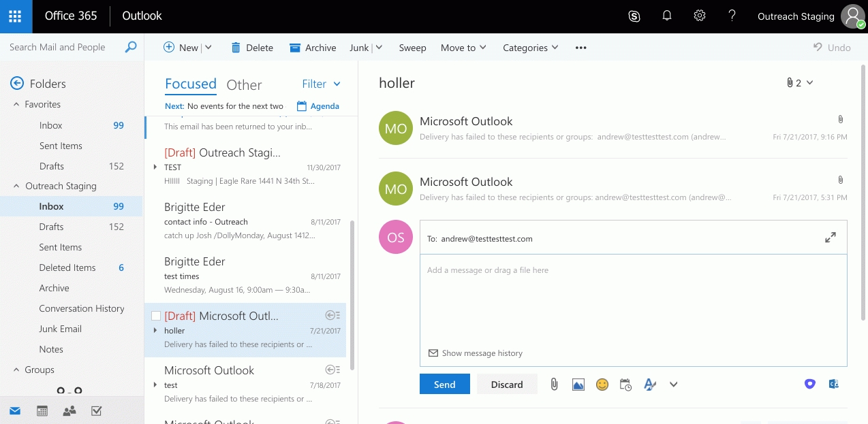
Task: Create a new message with New
Action: (181, 48)
